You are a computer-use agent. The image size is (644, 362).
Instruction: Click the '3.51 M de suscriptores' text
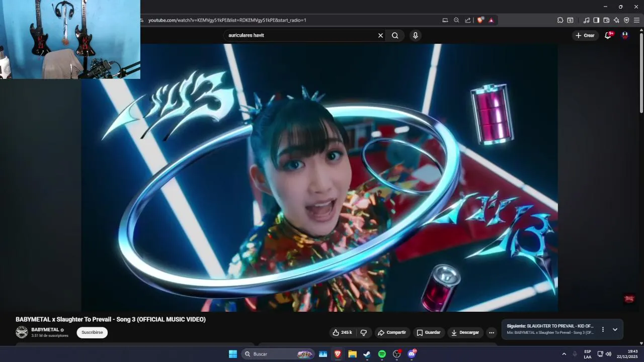50,335
